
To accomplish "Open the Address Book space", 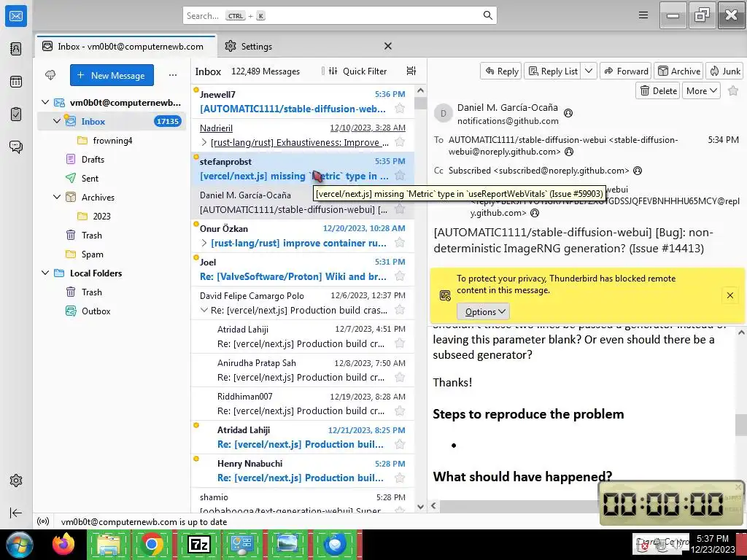I will (16, 49).
